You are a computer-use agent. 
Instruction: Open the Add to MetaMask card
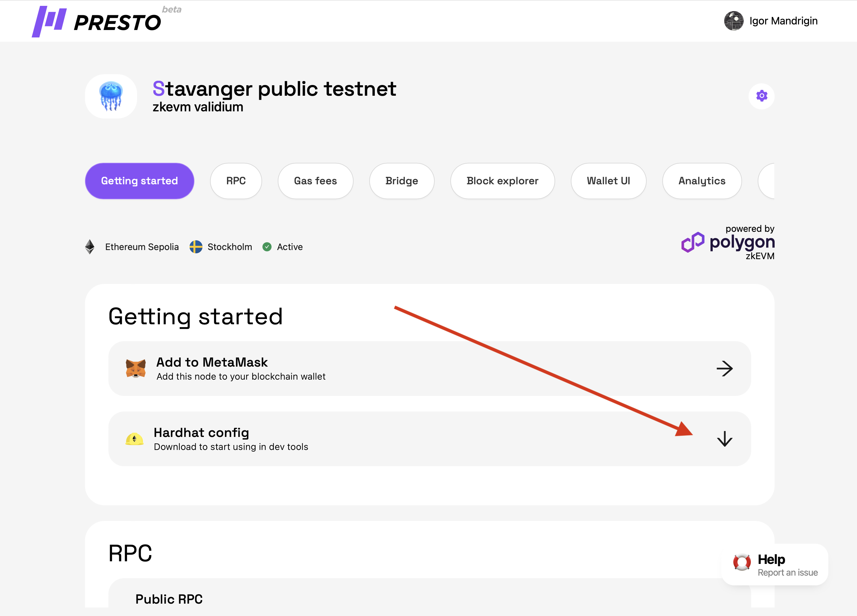tap(429, 369)
